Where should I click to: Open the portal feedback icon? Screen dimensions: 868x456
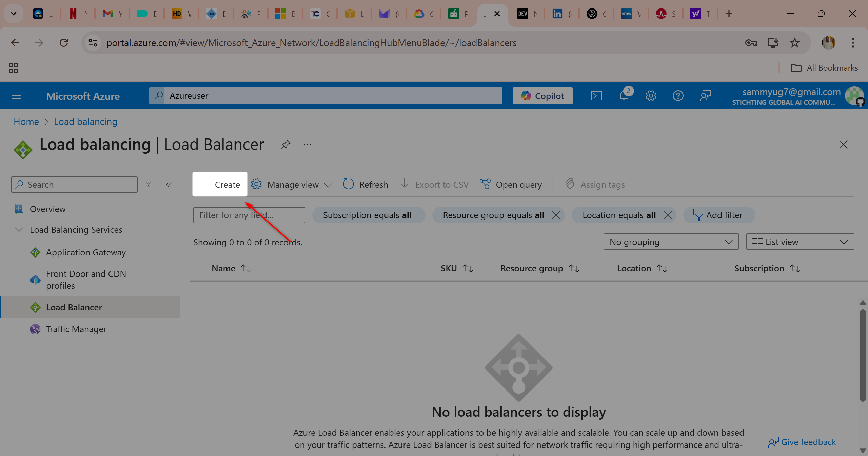pos(705,96)
